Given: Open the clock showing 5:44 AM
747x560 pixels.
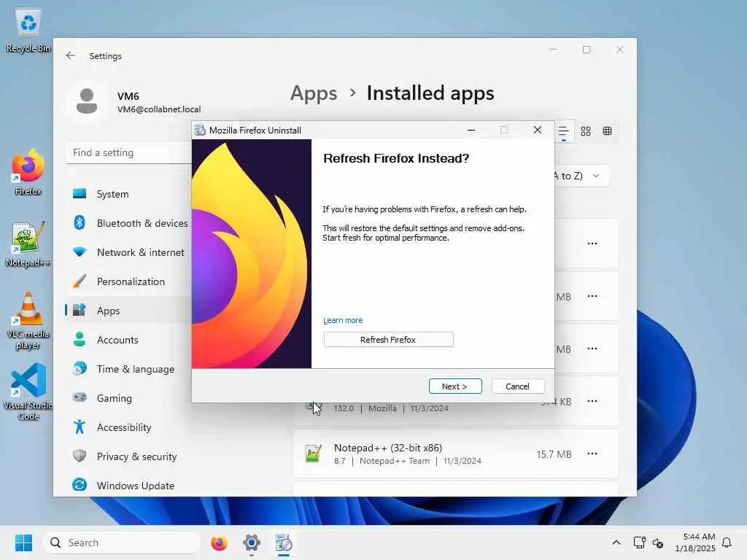Looking at the screenshot, I should 695,542.
